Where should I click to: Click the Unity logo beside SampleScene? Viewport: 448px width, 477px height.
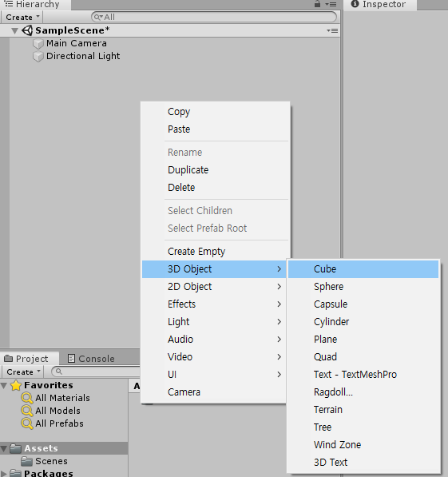point(27,30)
